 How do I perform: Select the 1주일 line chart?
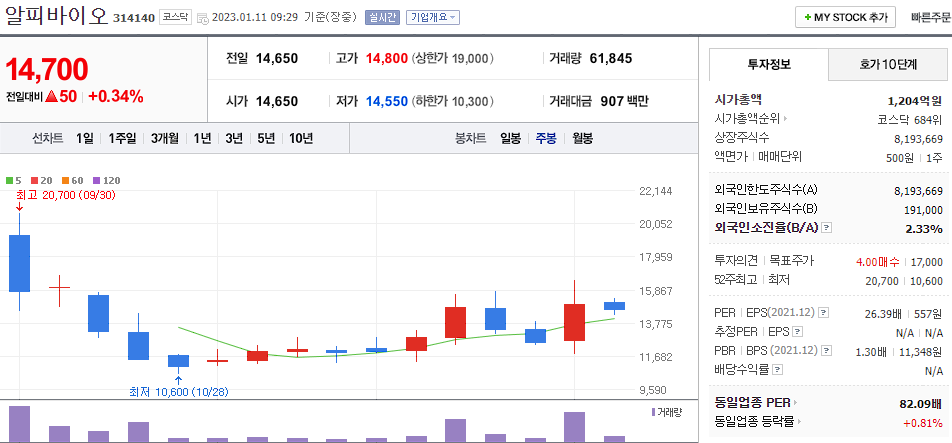[122, 138]
